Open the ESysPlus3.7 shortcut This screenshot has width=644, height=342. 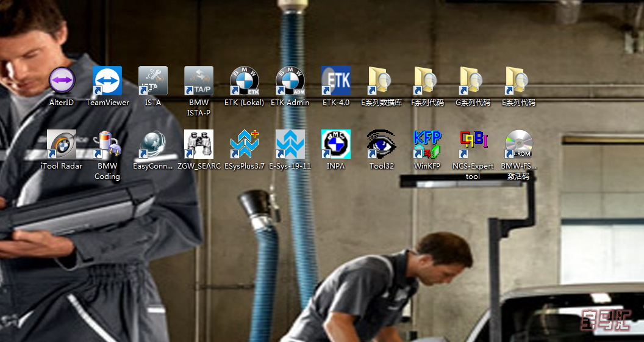click(x=245, y=144)
